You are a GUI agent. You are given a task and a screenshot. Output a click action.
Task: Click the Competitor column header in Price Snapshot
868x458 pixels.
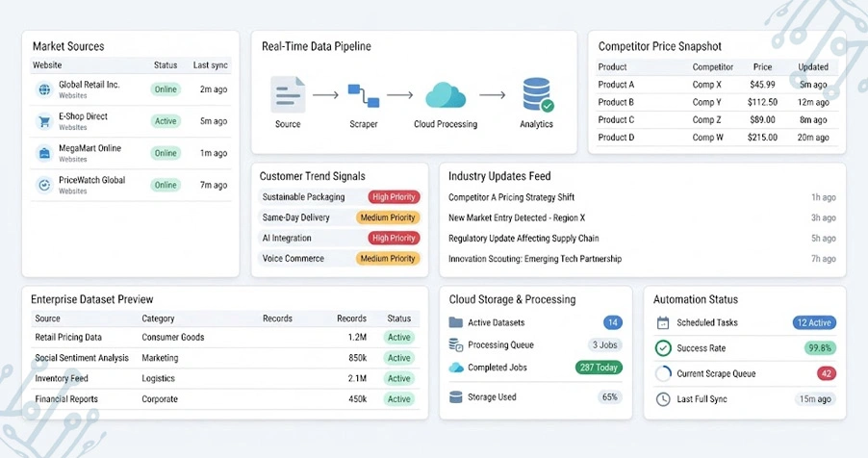click(712, 67)
